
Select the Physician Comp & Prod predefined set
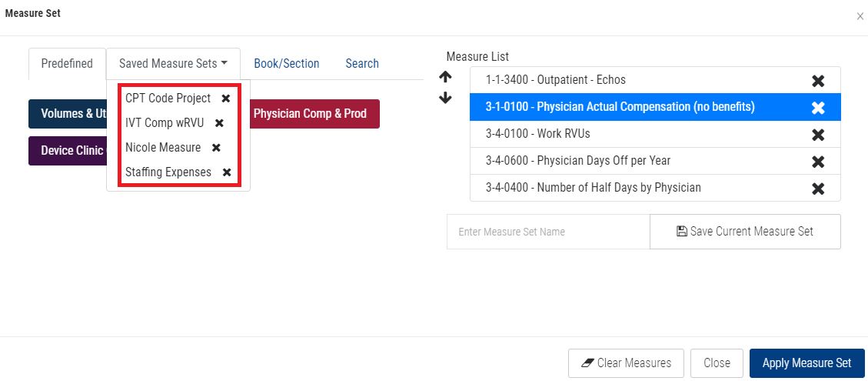click(x=310, y=113)
